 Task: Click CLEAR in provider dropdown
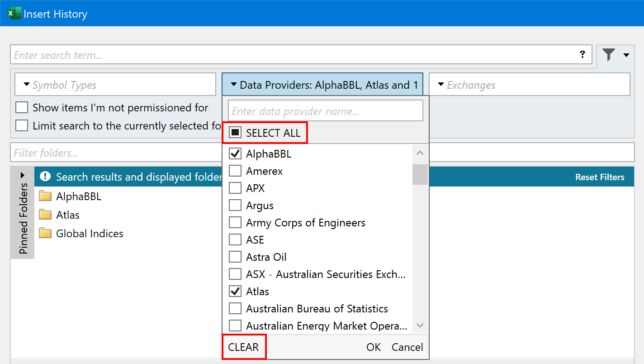[x=244, y=347]
